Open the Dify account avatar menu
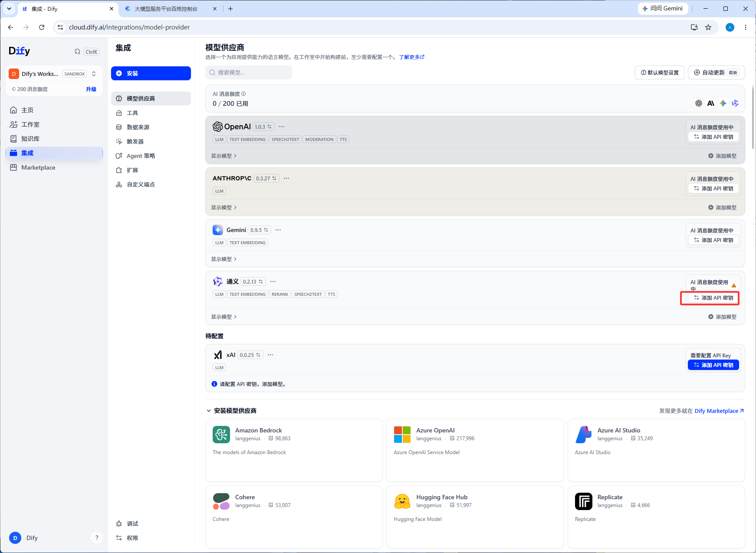 [15, 538]
